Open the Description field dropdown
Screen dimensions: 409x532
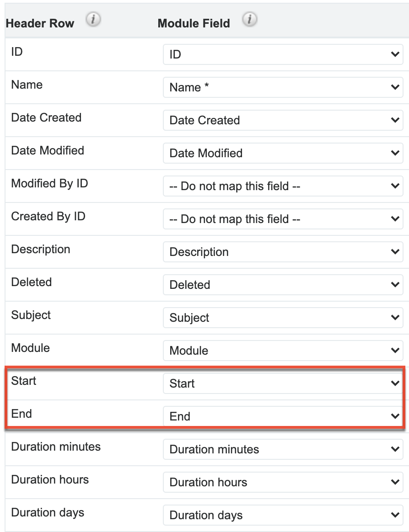coord(283,252)
